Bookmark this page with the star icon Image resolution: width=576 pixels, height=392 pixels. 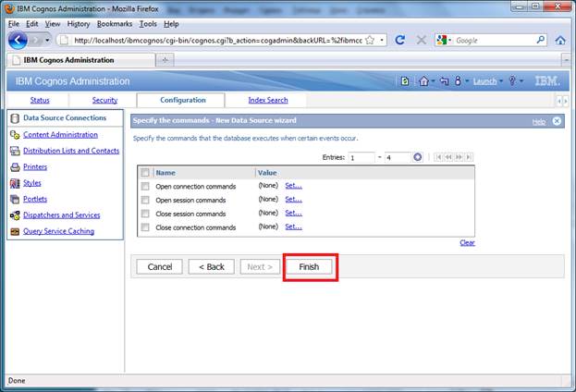point(370,40)
